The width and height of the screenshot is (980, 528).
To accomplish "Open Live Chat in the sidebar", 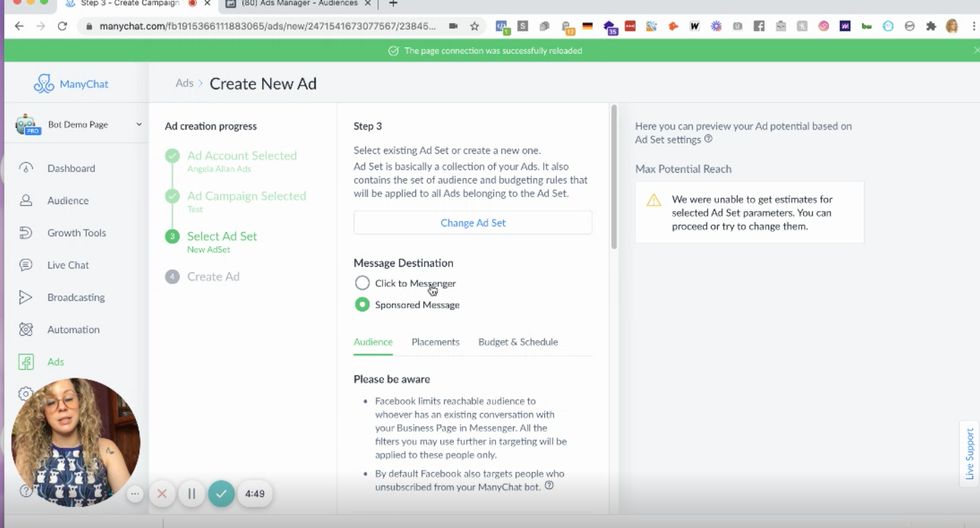I will click(68, 265).
